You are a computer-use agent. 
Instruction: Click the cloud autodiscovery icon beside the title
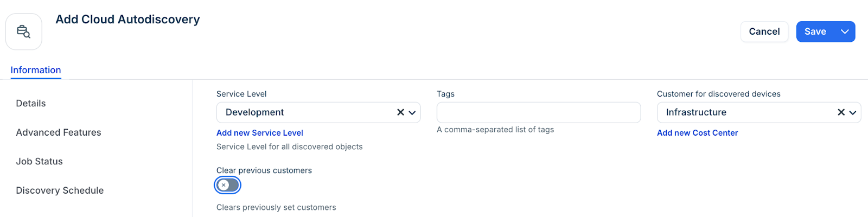(24, 32)
